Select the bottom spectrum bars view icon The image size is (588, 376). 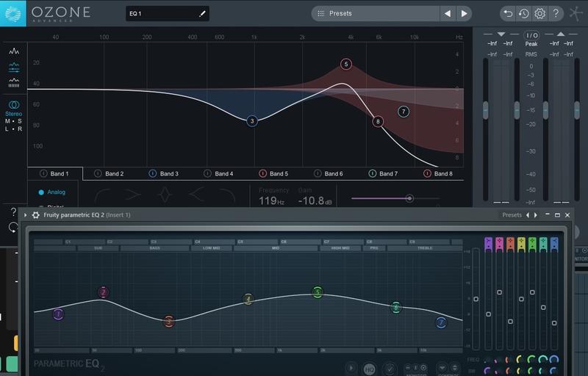[14, 83]
